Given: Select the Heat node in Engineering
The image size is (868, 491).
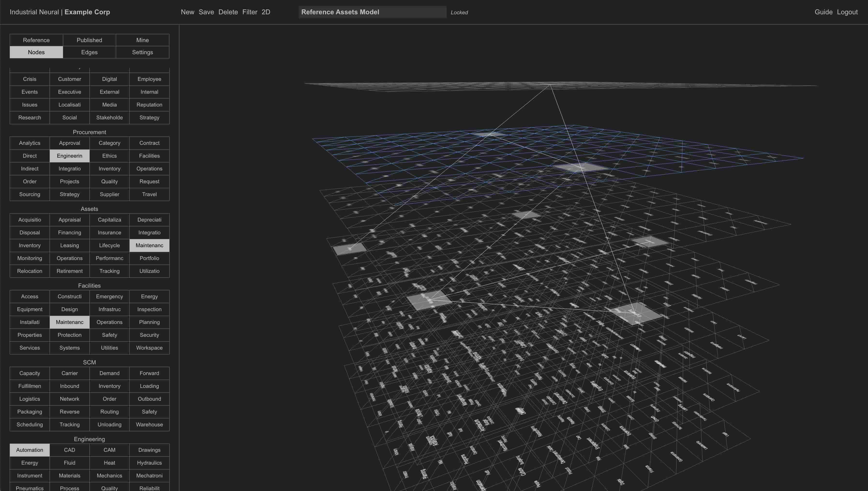Looking at the screenshot, I should (110, 463).
